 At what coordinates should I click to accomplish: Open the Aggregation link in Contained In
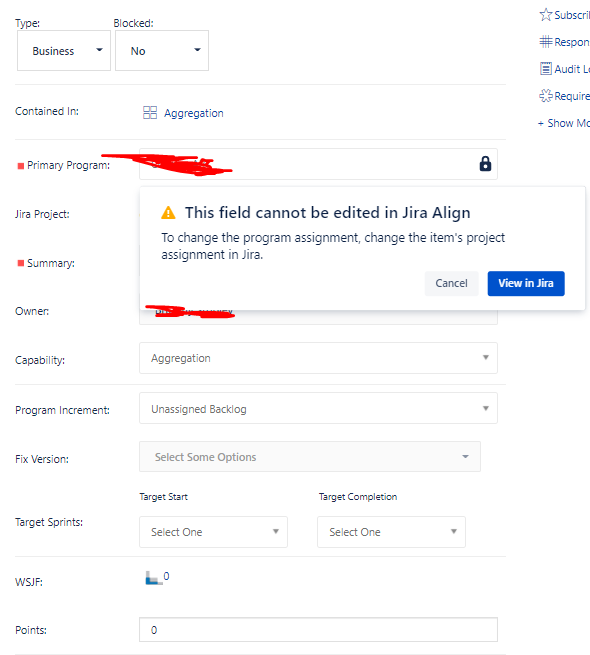[193, 113]
